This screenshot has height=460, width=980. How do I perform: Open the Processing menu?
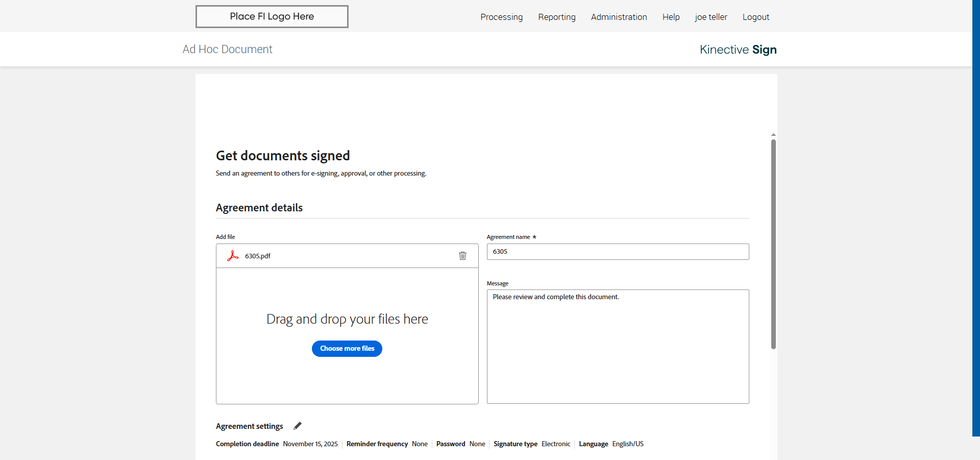(x=501, y=17)
